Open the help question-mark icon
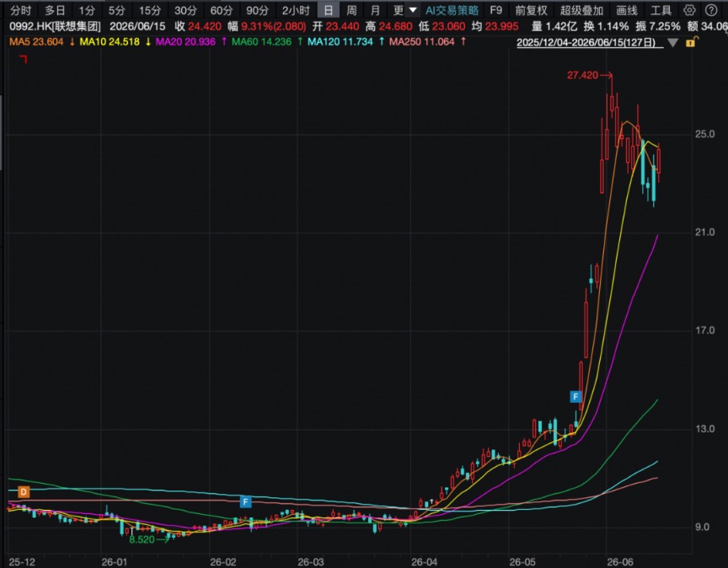728x568 pixels. pyautogui.click(x=711, y=10)
